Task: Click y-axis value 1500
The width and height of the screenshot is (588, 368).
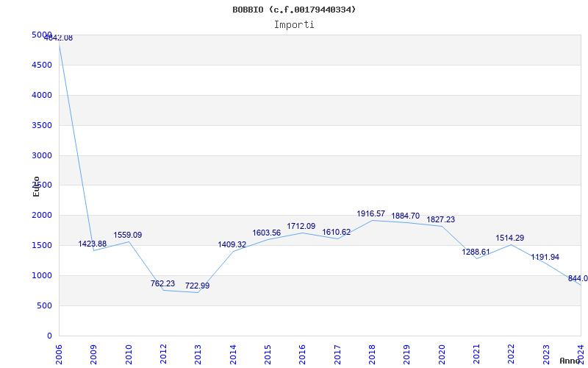Action: pyautogui.click(x=42, y=246)
